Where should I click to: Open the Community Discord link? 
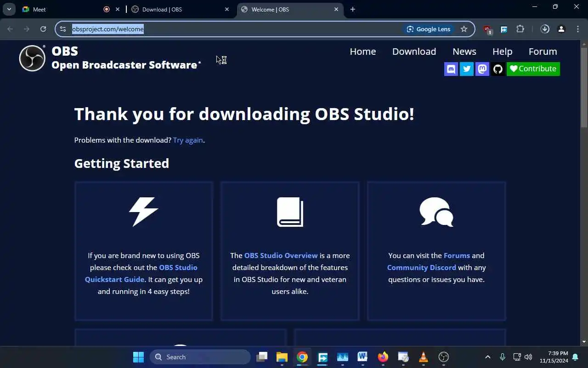(x=422, y=268)
